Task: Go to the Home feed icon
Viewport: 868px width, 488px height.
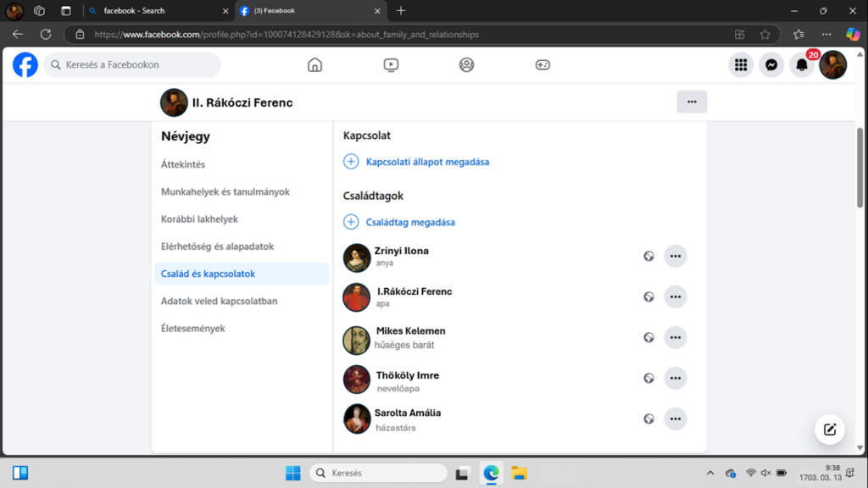Action: tap(314, 64)
